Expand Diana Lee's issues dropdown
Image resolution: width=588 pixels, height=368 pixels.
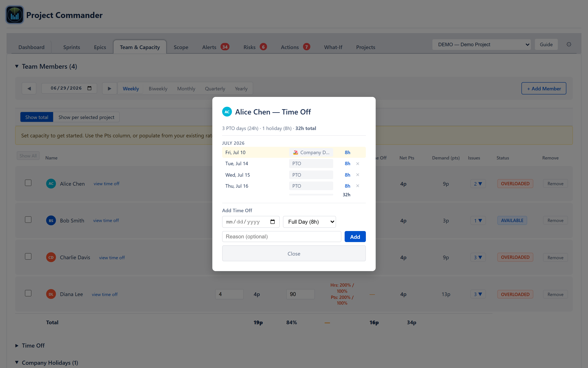[x=478, y=294]
